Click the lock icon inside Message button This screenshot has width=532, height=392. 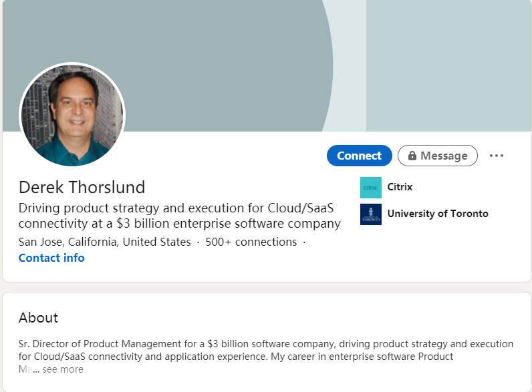click(x=412, y=156)
